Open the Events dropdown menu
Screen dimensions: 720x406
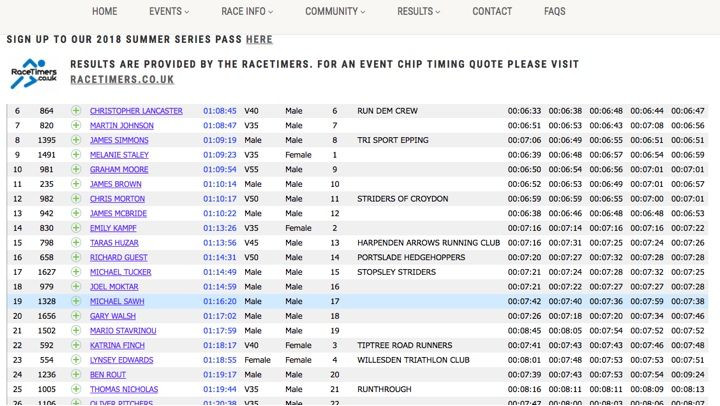[x=169, y=12]
